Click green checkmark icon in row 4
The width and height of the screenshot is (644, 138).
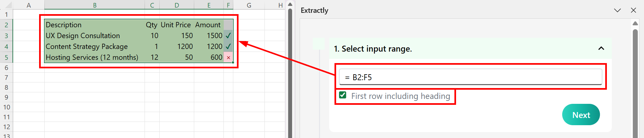pyautogui.click(x=228, y=46)
